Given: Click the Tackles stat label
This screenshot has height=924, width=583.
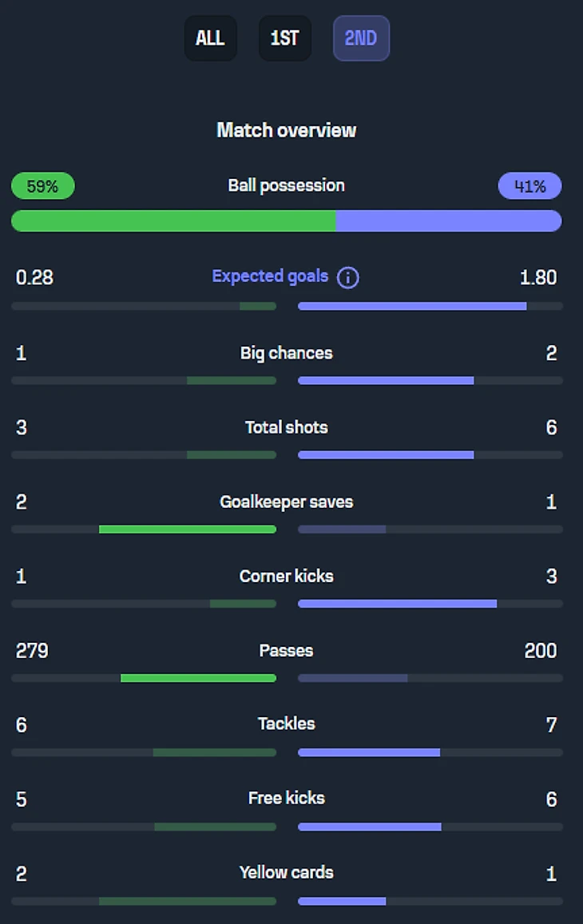Looking at the screenshot, I should [x=286, y=724].
